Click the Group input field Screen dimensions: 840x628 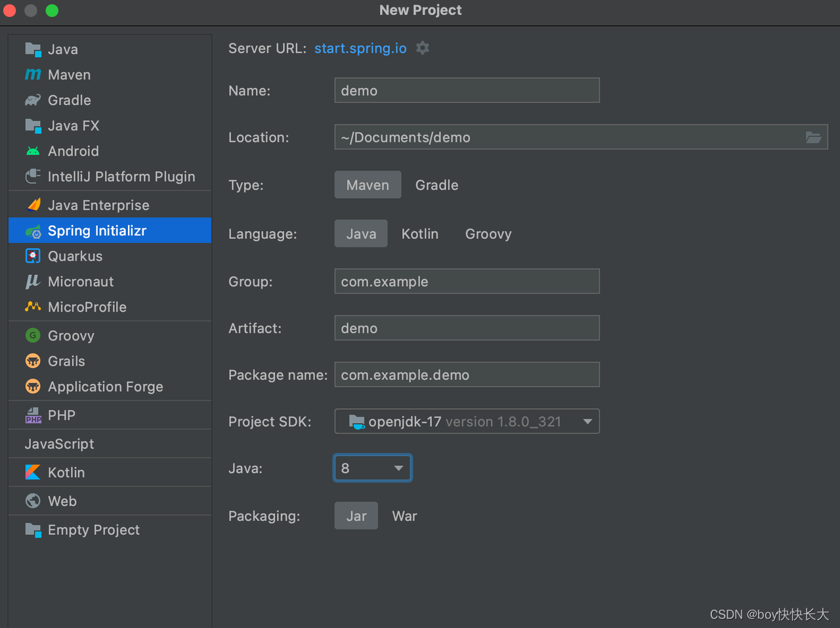[x=467, y=282]
